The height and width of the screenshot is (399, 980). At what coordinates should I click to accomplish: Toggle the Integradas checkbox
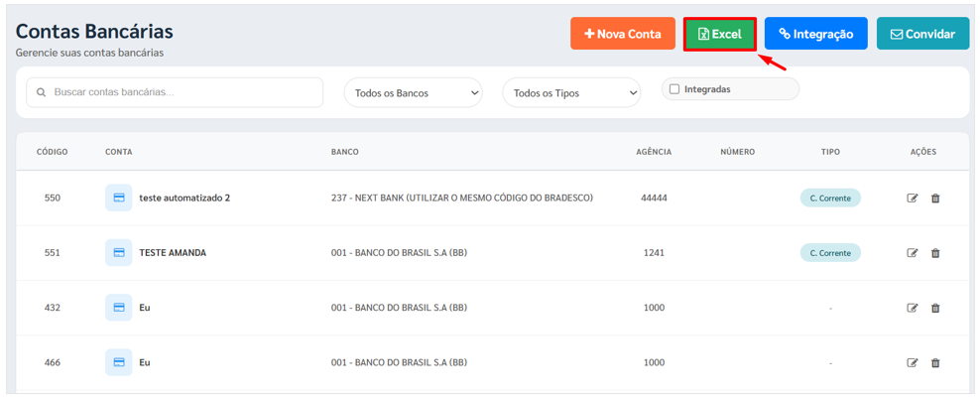(x=674, y=89)
